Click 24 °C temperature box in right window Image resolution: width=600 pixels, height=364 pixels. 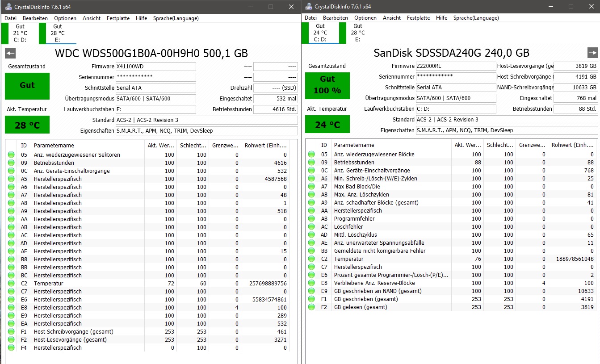click(327, 124)
